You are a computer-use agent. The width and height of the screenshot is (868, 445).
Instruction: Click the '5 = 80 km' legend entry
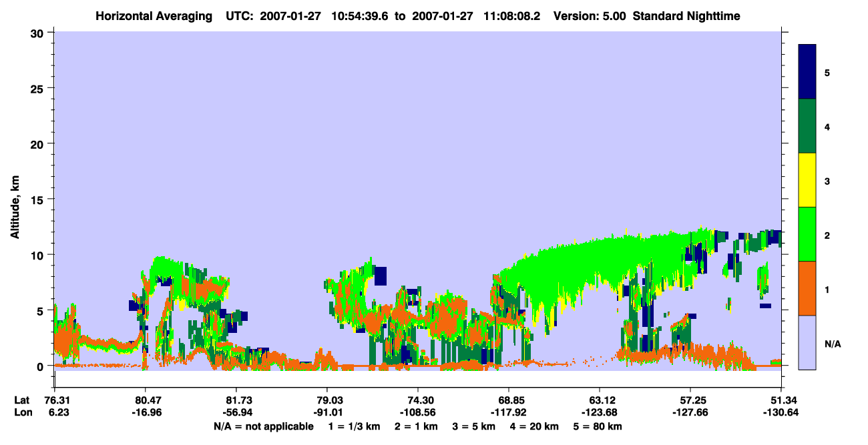(x=598, y=426)
